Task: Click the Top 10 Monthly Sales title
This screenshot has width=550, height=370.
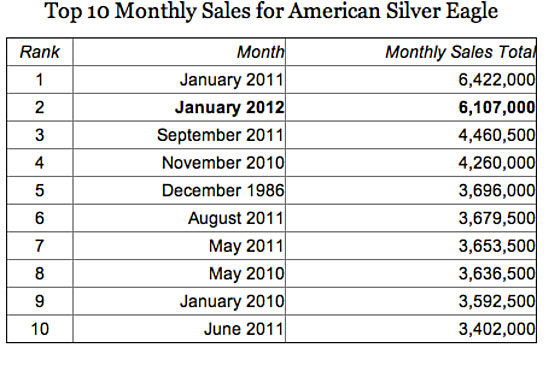Action: (271, 12)
